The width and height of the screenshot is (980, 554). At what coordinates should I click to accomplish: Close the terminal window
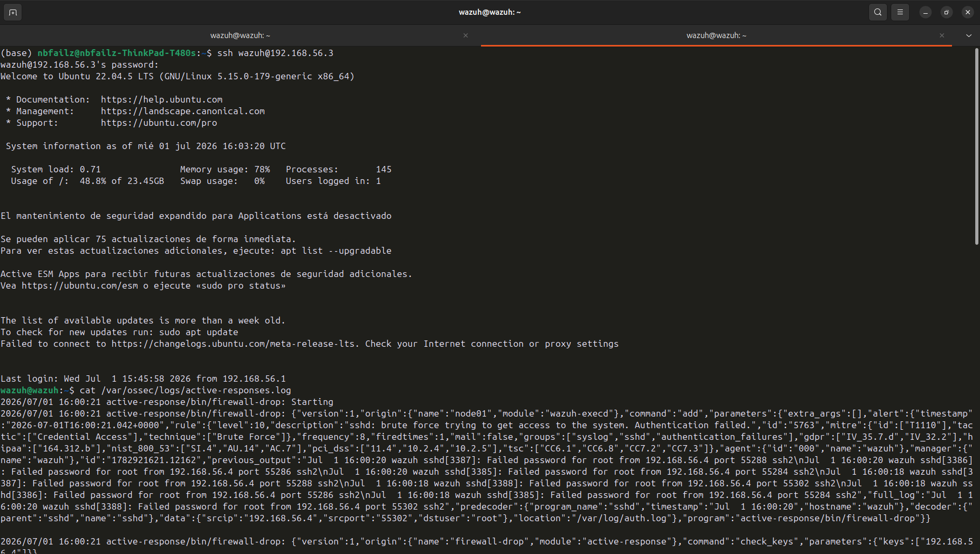(968, 12)
